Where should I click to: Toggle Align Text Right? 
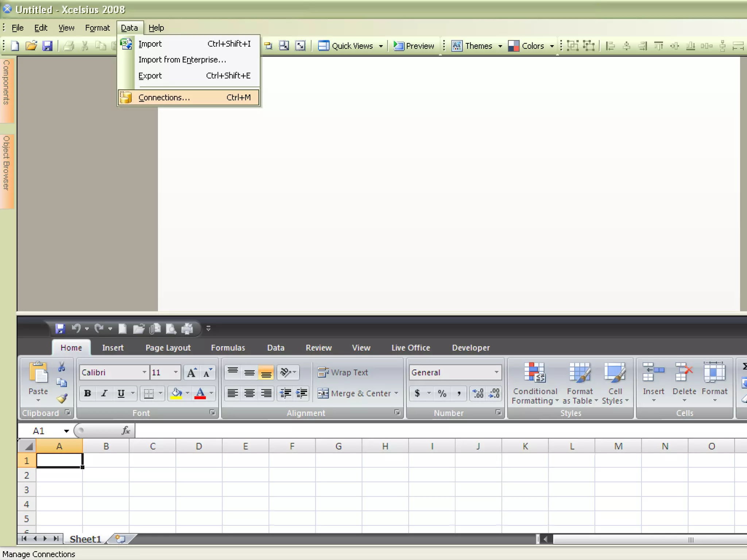(266, 393)
